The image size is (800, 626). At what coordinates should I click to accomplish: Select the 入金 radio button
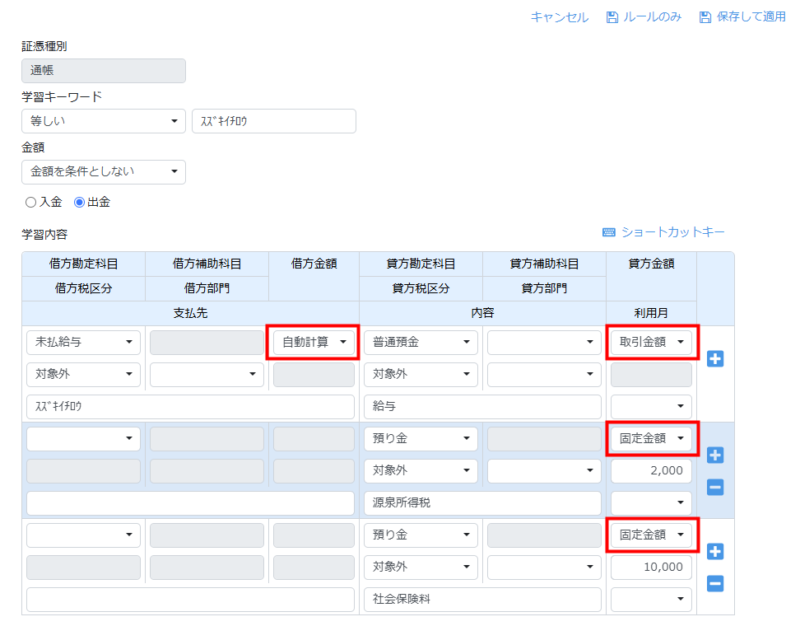pyautogui.click(x=30, y=202)
